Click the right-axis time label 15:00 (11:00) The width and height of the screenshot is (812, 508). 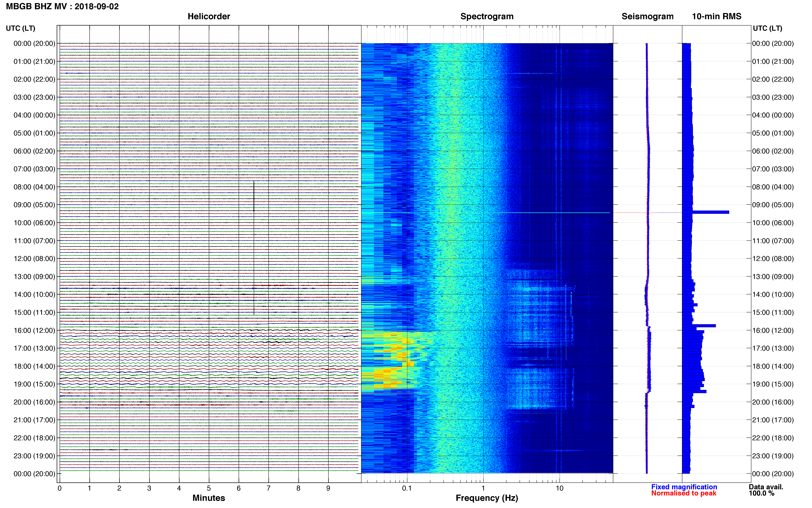click(773, 312)
